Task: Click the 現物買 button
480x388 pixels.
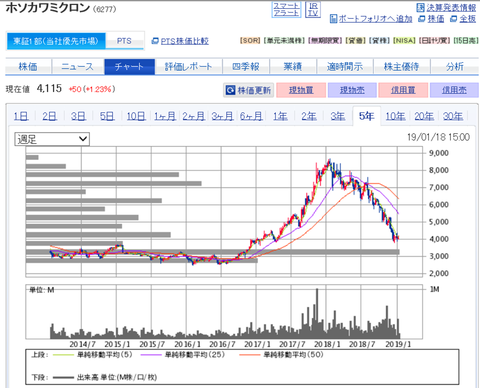Action: coord(301,90)
